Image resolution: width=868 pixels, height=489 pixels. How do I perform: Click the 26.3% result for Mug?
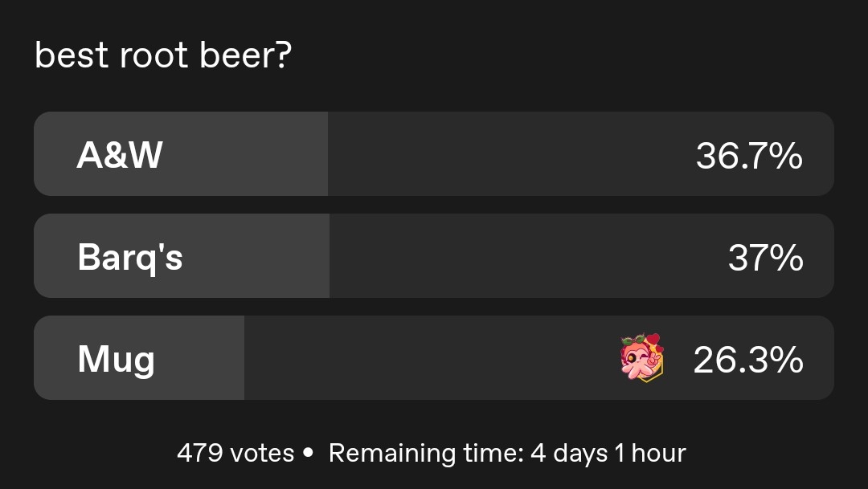747,360
